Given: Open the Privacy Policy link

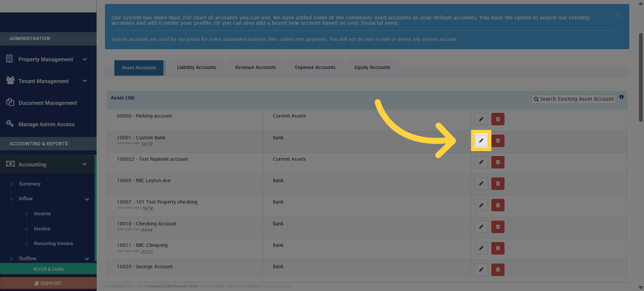Looking at the screenshot, I should pos(212,286).
